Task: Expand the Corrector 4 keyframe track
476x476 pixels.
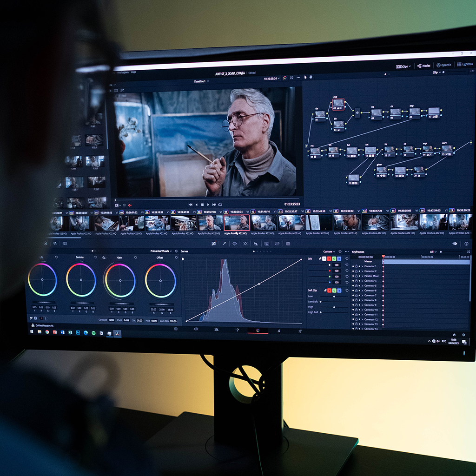Action: (362, 281)
